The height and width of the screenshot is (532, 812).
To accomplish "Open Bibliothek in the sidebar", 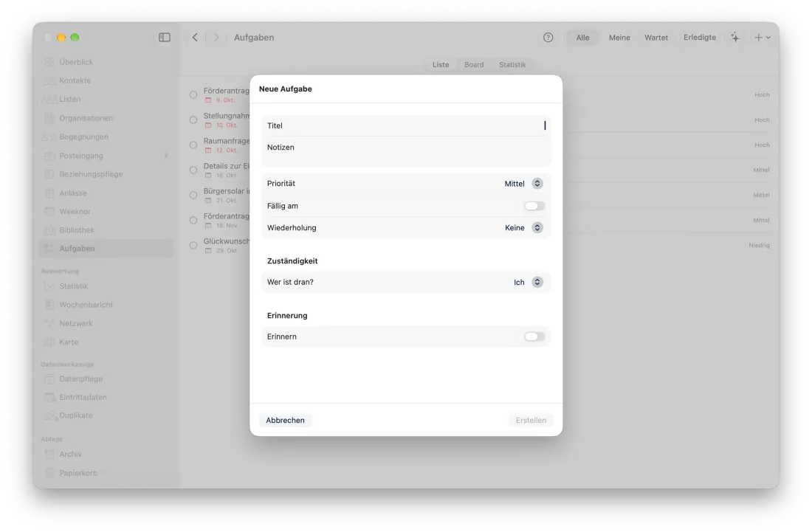I will (106, 230).
